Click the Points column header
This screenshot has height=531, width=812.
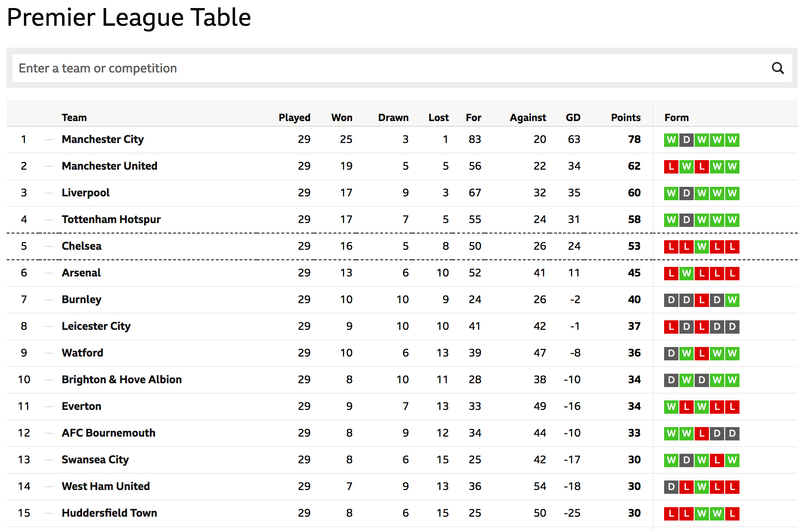click(x=625, y=117)
